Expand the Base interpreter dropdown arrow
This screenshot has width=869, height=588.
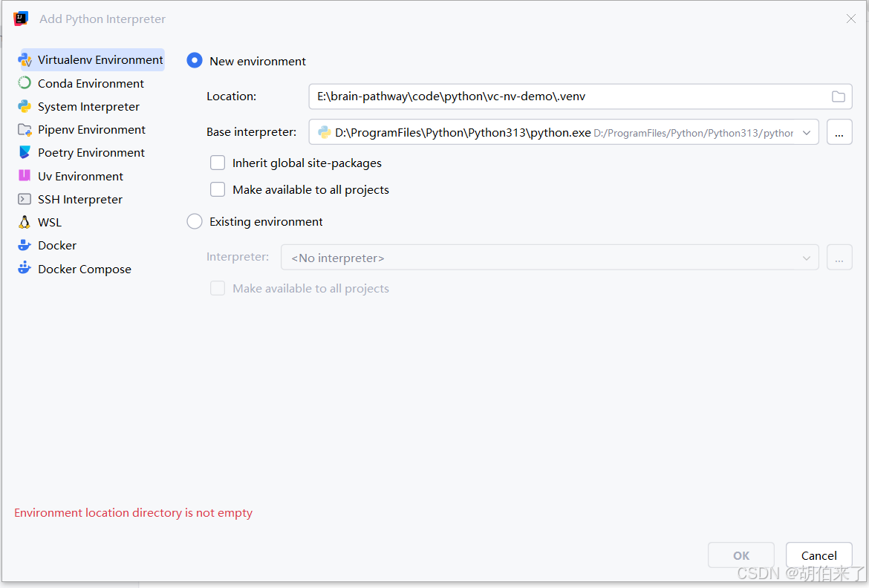[807, 132]
